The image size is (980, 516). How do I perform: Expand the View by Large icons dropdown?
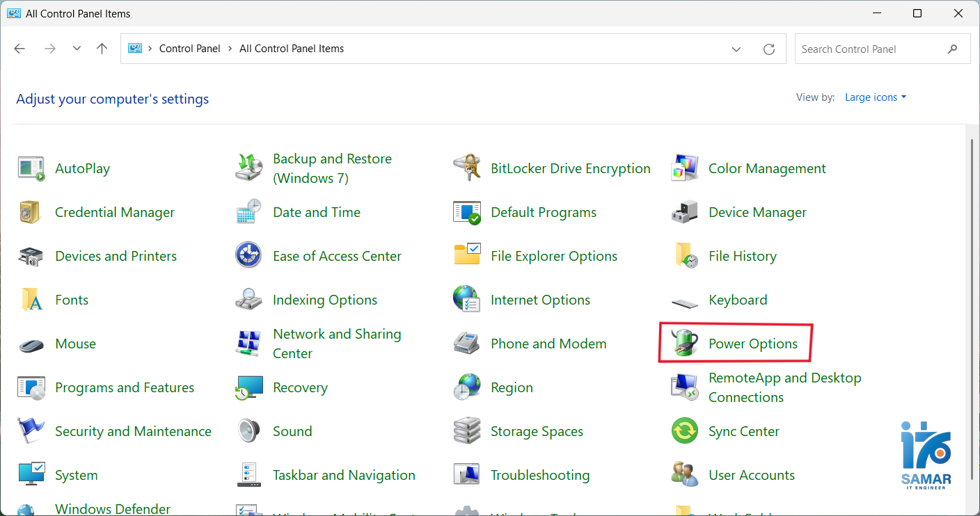click(876, 97)
